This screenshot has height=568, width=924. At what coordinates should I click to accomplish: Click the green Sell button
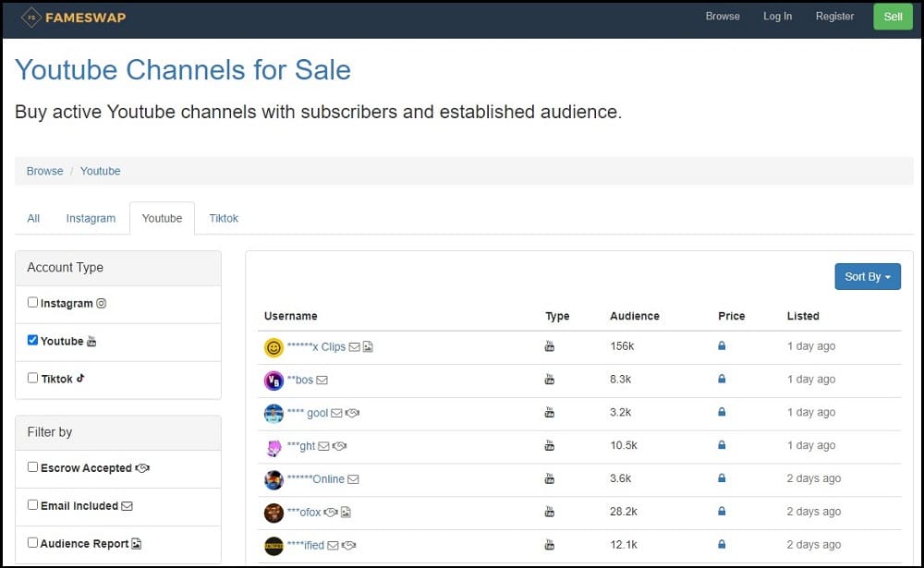893,17
